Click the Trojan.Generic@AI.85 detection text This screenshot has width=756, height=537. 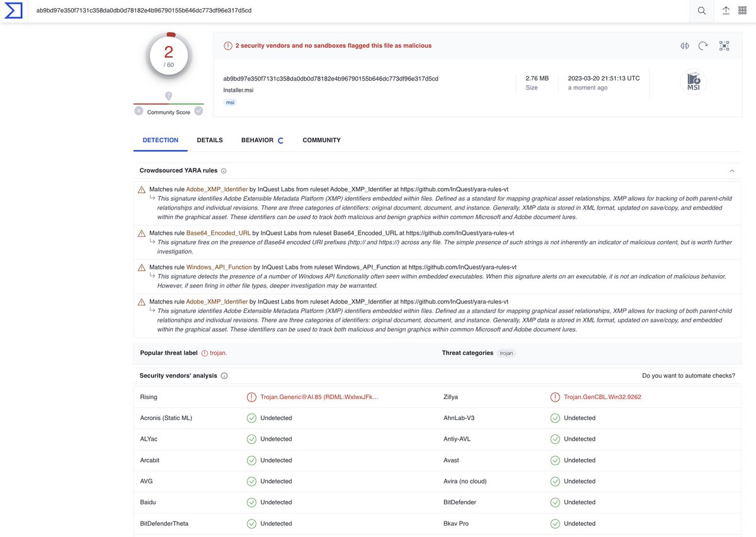tap(319, 397)
